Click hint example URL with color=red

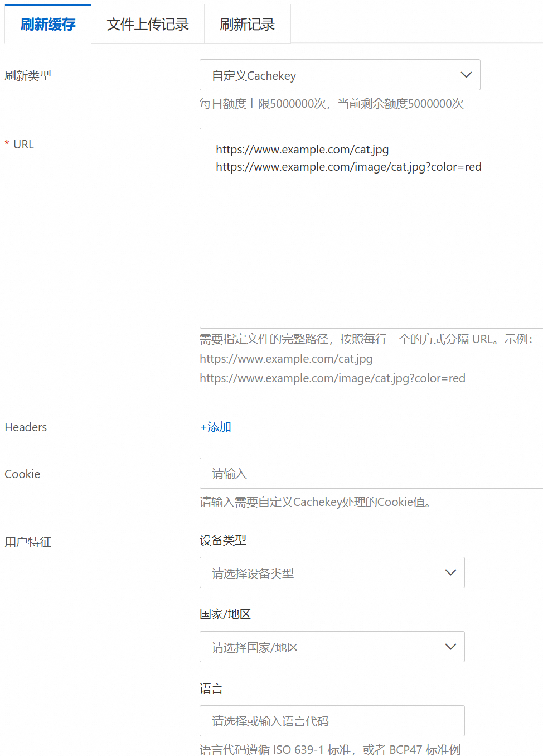332,378
